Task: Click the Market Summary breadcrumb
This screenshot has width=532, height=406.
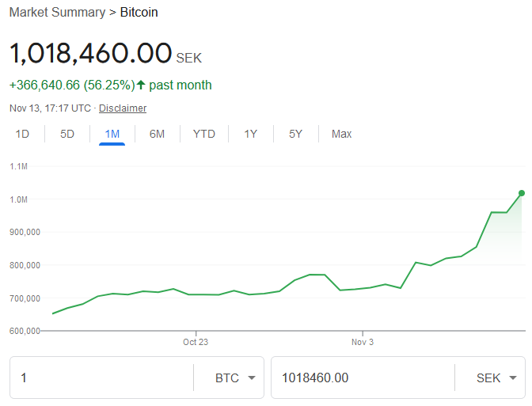Action: click(57, 12)
